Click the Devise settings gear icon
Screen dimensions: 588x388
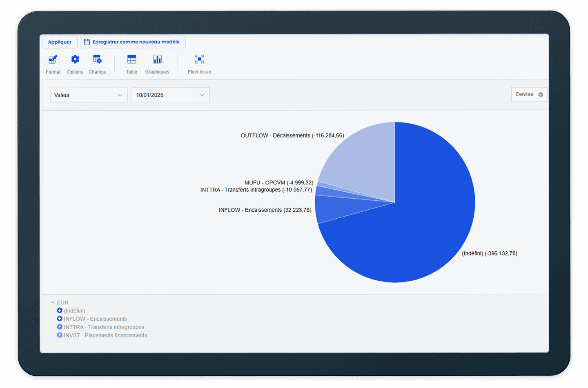[541, 94]
